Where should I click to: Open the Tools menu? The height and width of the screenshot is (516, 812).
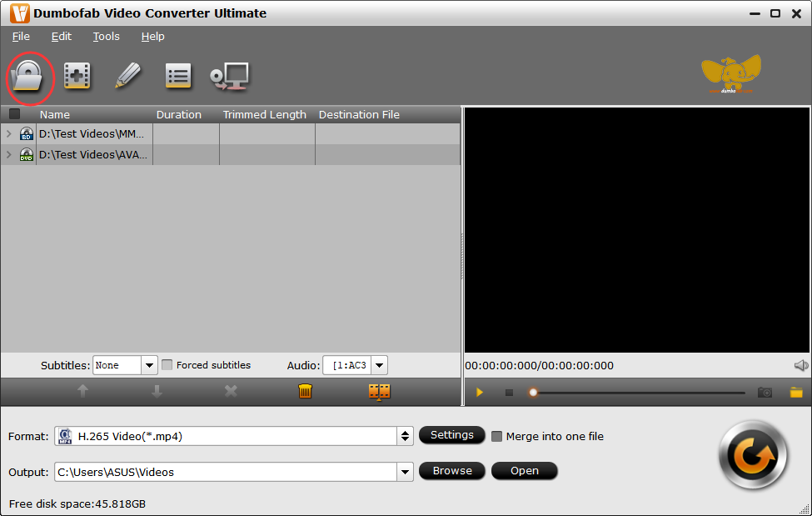[x=106, y=37]
